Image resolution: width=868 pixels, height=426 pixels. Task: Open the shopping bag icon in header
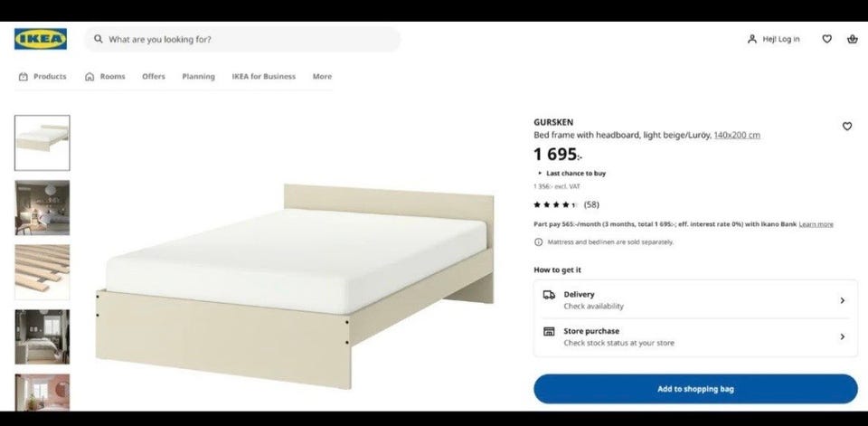853,39
